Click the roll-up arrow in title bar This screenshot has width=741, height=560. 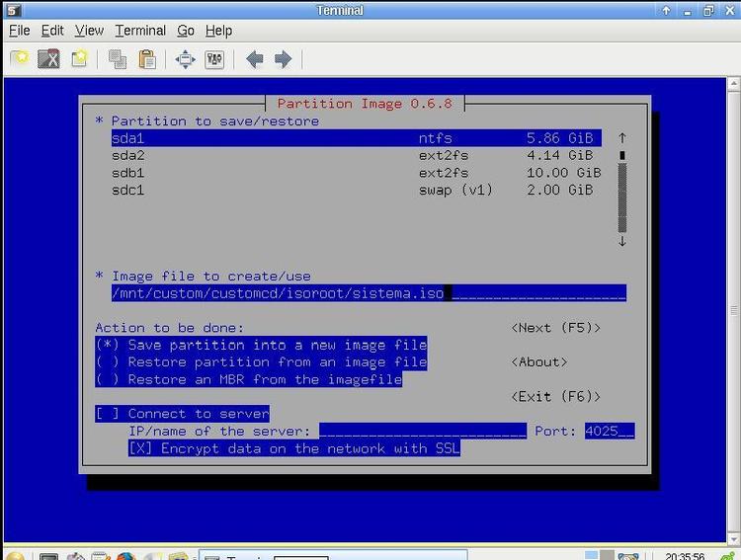pos(666,10)
